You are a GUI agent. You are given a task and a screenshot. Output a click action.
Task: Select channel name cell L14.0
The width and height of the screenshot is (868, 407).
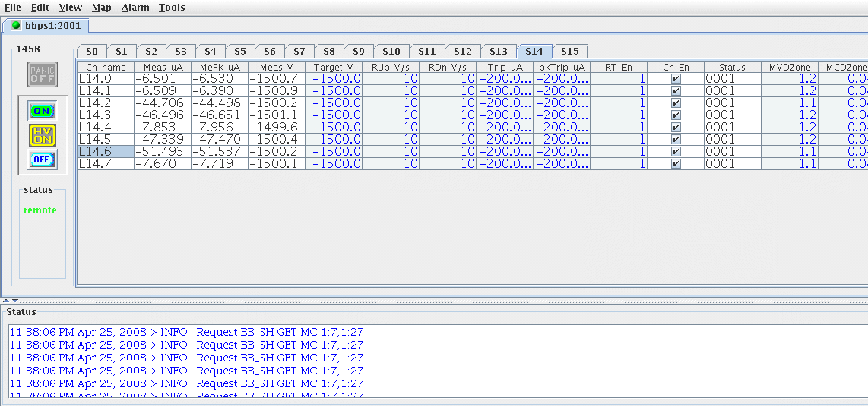click(106, 79)
